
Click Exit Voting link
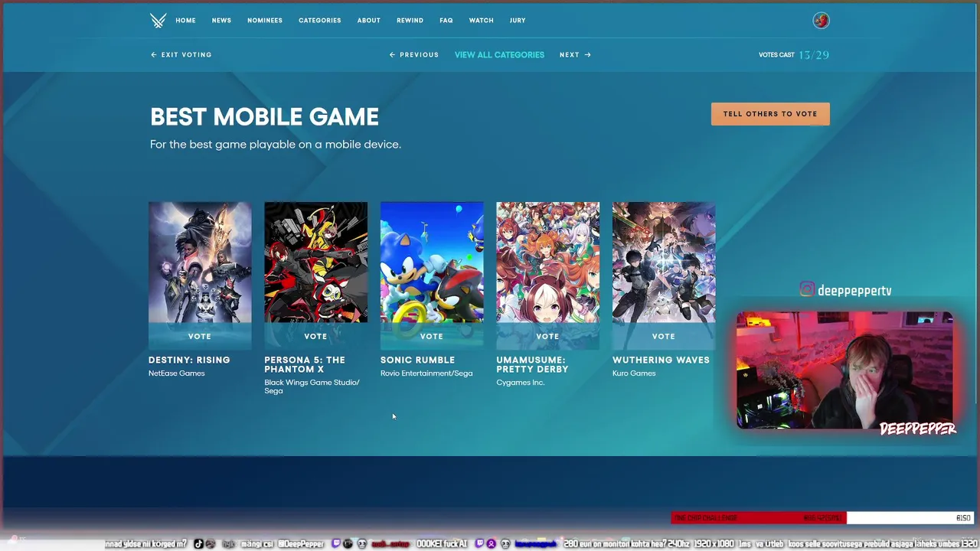(181, 55)
